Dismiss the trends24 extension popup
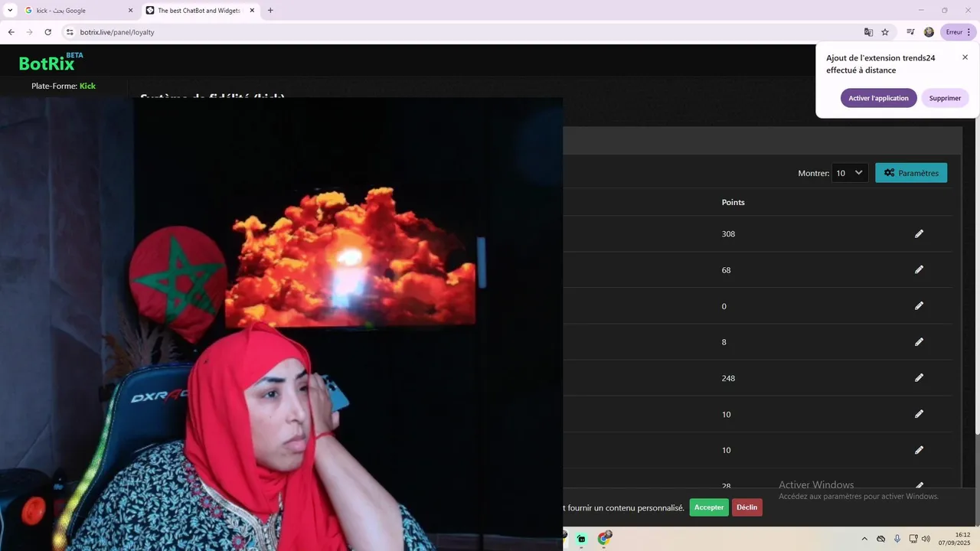The image size is (980, 551). click(965, 57)
